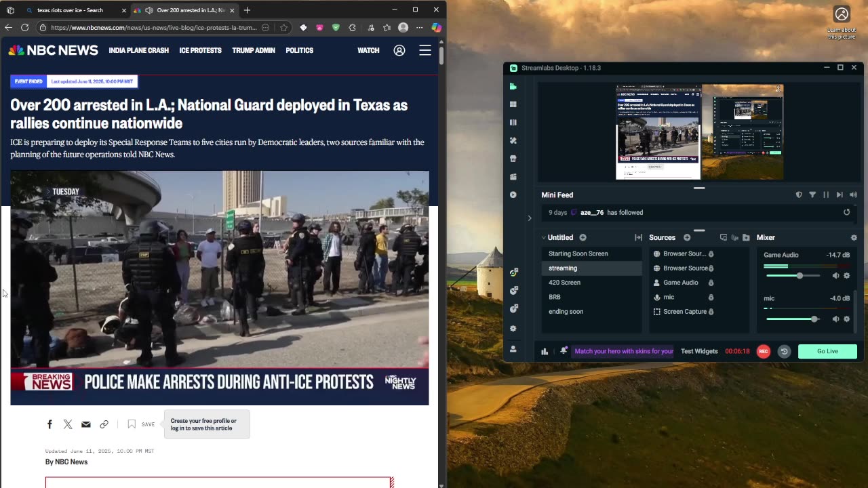Start the replay buffer button
Viewport: 868px width, 488px height.
pos(784,351)
